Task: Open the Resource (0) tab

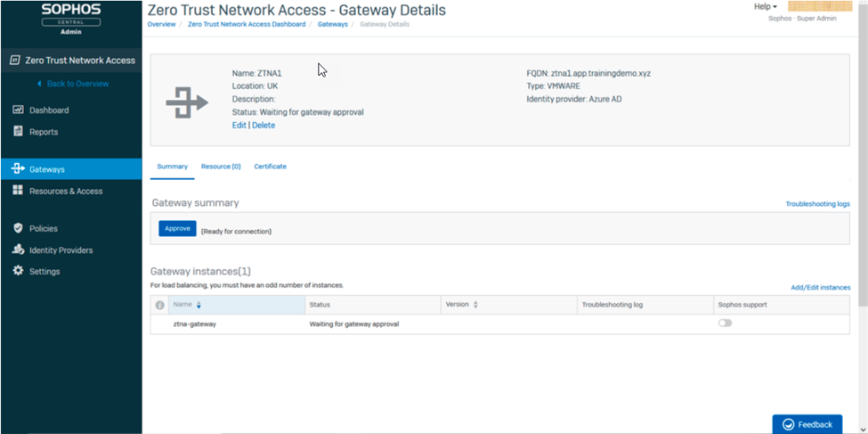Action: click(x=221, y=167)
